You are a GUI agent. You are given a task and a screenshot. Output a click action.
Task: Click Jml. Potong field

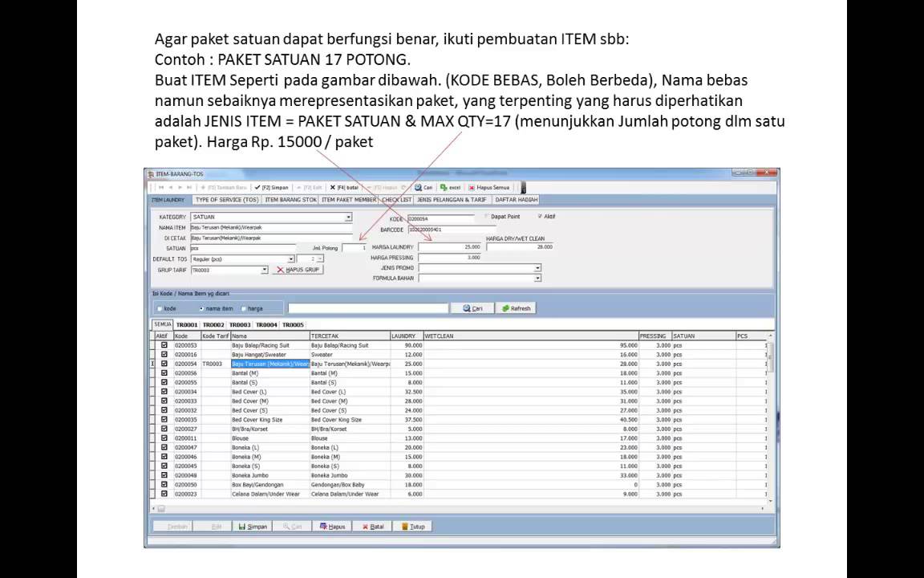tap(355, 248)
